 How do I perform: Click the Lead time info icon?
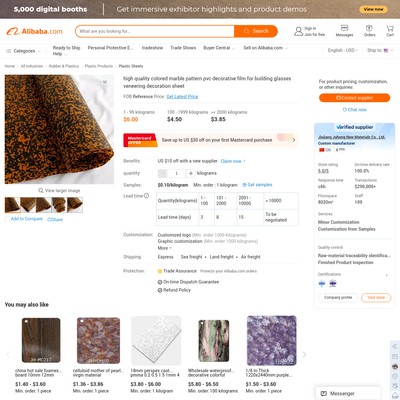[x=146, y=196]
